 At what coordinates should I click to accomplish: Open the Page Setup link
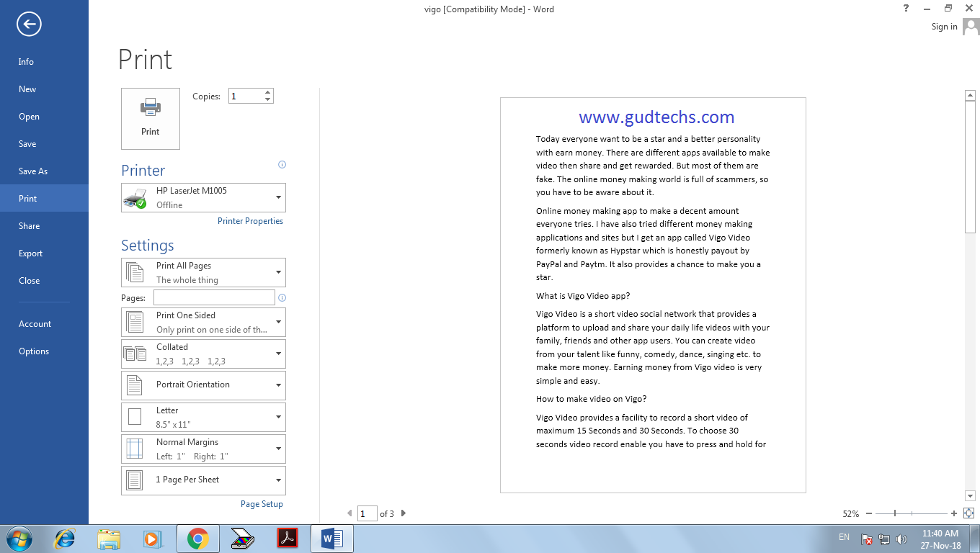(x=262, y=504)
